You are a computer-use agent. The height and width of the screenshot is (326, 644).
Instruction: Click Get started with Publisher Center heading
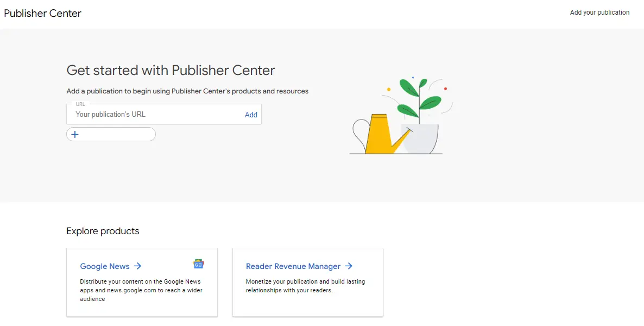(171, 70)
